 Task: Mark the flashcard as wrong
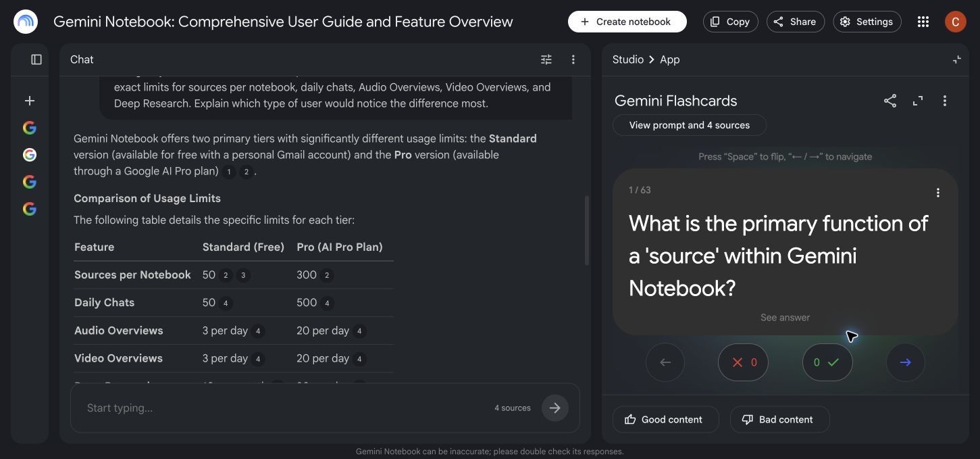pos(743,362)
